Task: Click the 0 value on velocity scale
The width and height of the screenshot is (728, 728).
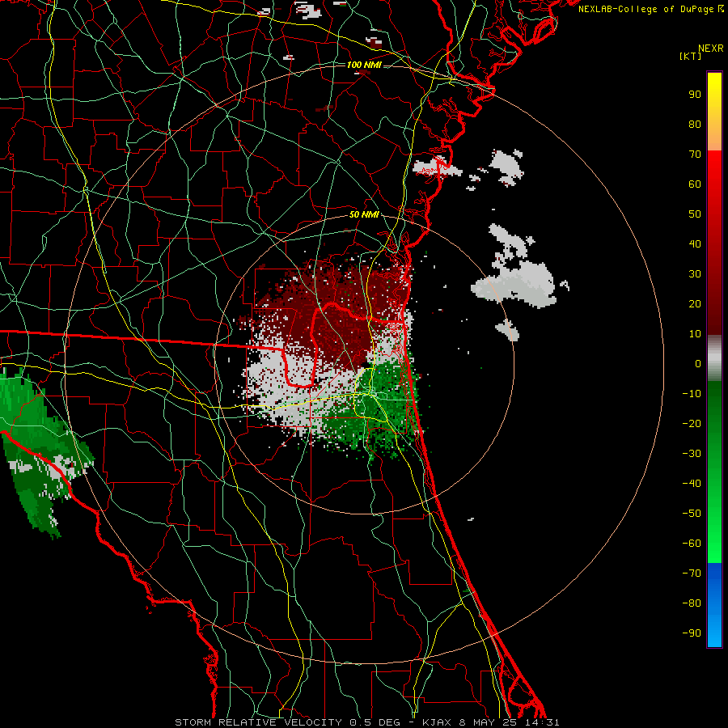Action: click(x=698, y=364)
